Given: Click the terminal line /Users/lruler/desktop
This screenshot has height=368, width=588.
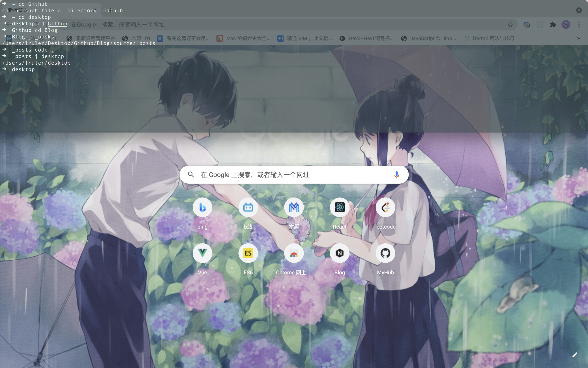Looking at the screenshot, I should pyautogui.click(x=37, y=63).
